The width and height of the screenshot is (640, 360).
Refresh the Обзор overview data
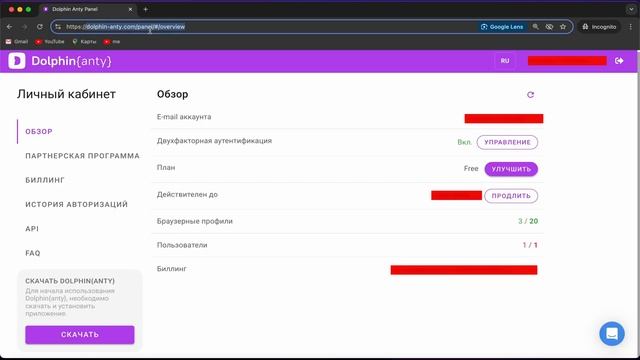[530, 95]
